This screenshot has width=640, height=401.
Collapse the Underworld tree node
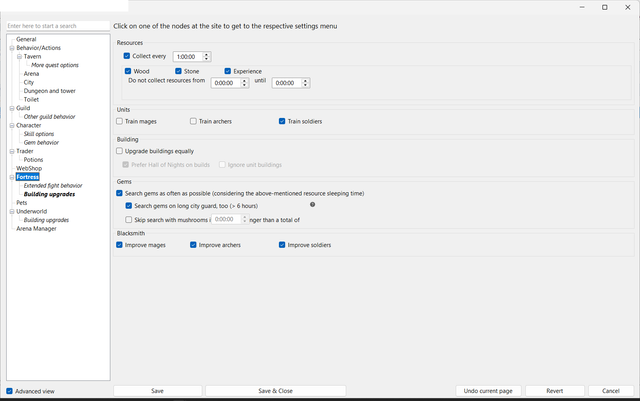point(12,212)
